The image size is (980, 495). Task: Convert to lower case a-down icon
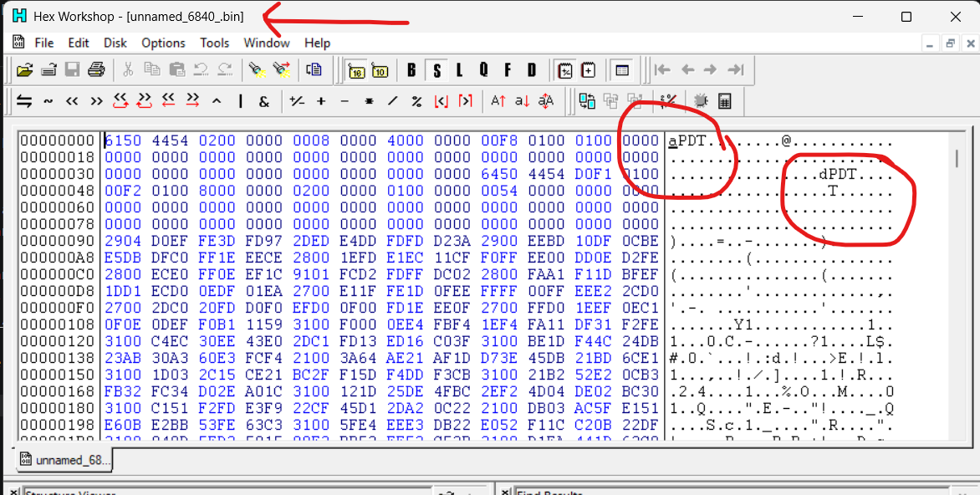pyautogui.click(x=522, y=100)
